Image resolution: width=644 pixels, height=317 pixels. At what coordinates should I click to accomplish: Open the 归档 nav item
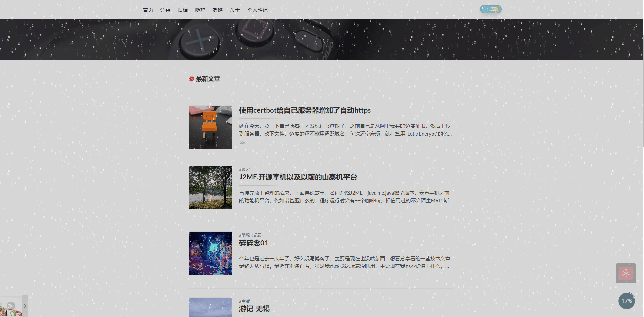pos(183,10)
